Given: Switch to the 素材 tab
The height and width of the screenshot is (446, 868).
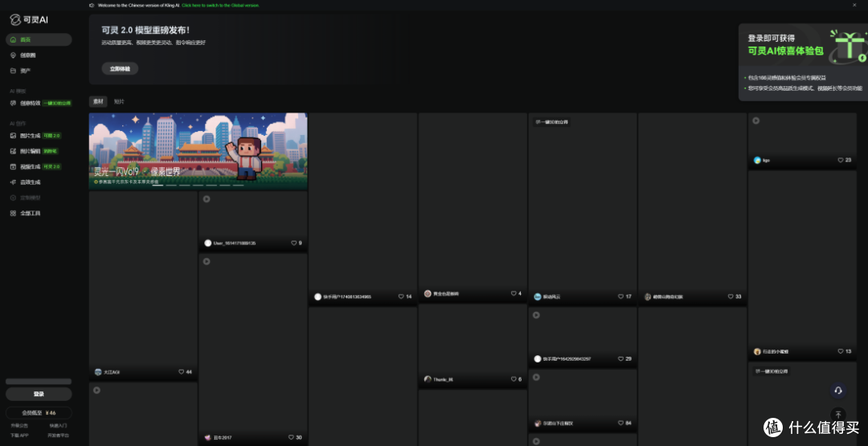Looking at the screenshot, I should click(98, 102).
